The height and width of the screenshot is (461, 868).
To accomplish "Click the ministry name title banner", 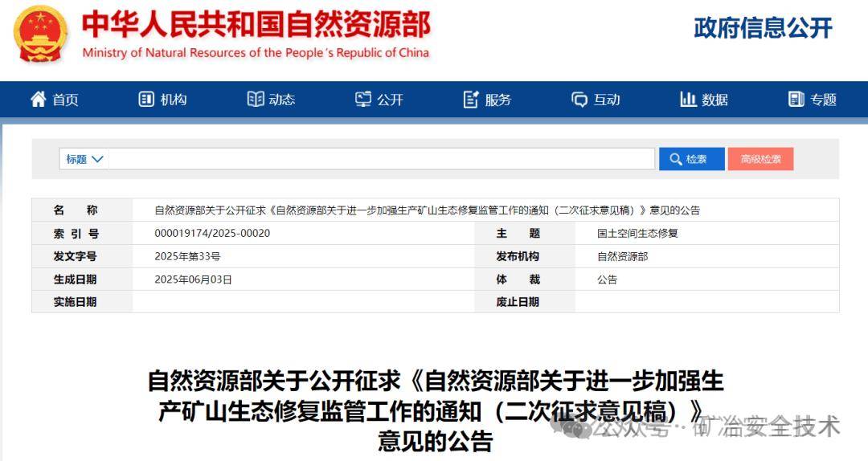I will (x=256, y=35).
